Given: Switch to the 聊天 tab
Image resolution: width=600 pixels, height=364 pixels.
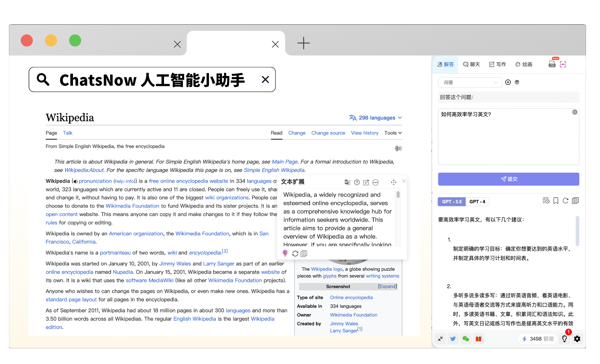Looking at the screenshot, I should (x=472, y=64).
